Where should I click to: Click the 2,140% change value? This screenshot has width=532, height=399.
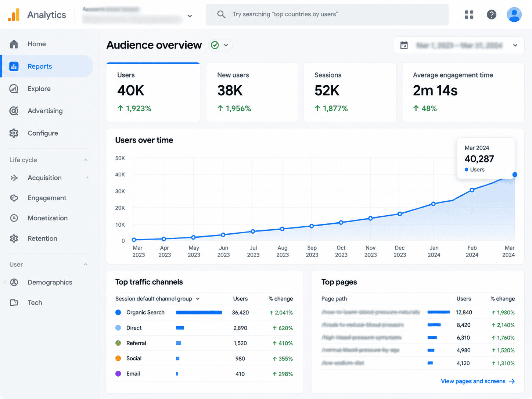pos(503,325)
